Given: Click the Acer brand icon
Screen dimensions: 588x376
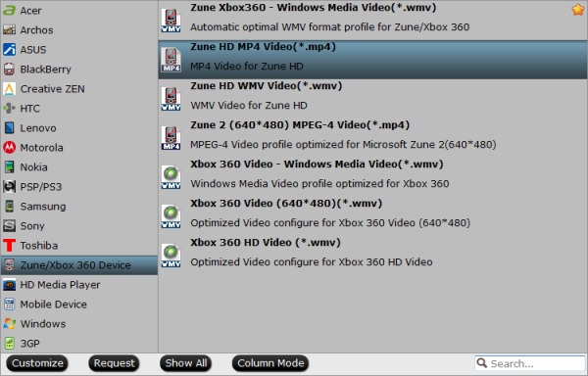Looking at the screenshot, I should [9, 11].
